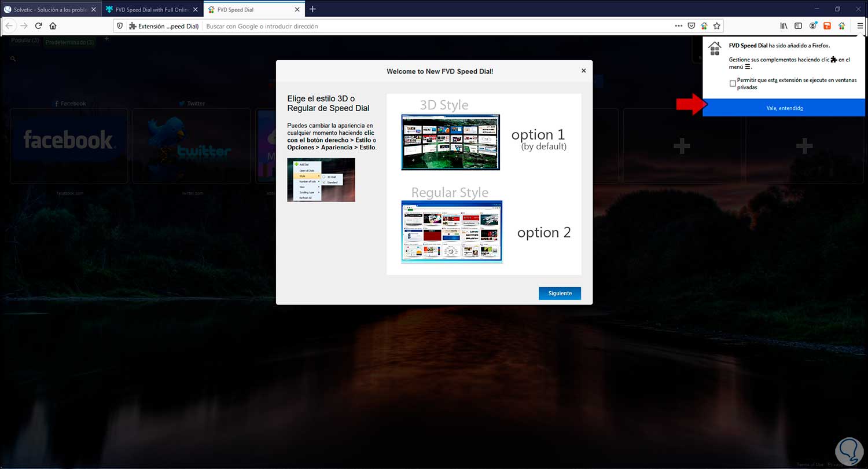Focus the address bar search field

pyautogui.click(x=437, y=26)
